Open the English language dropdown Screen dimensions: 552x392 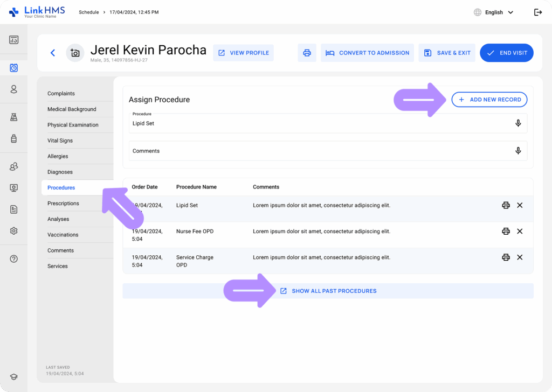pos(493,12)
